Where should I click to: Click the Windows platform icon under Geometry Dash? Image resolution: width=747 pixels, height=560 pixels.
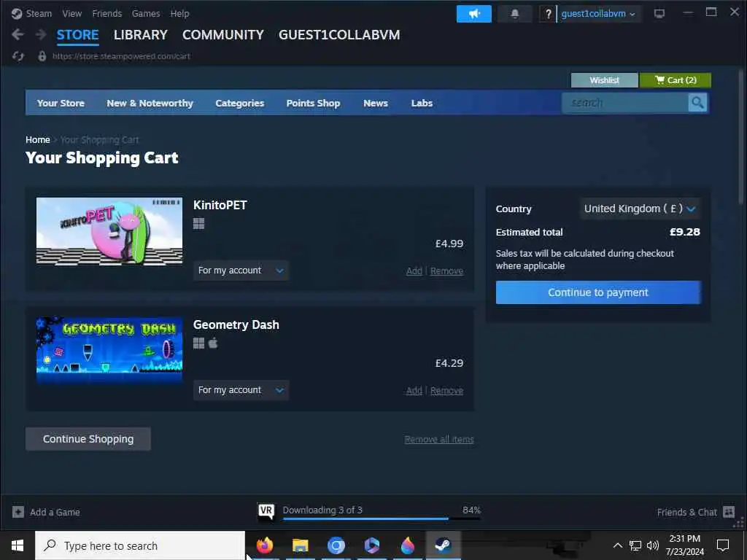(198, 343)
